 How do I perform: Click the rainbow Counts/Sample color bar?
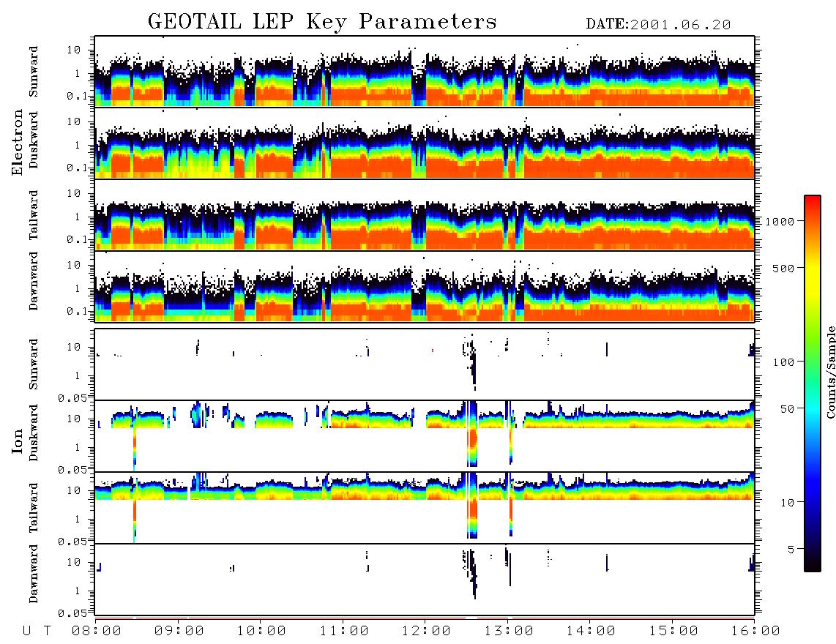[812, 383]
